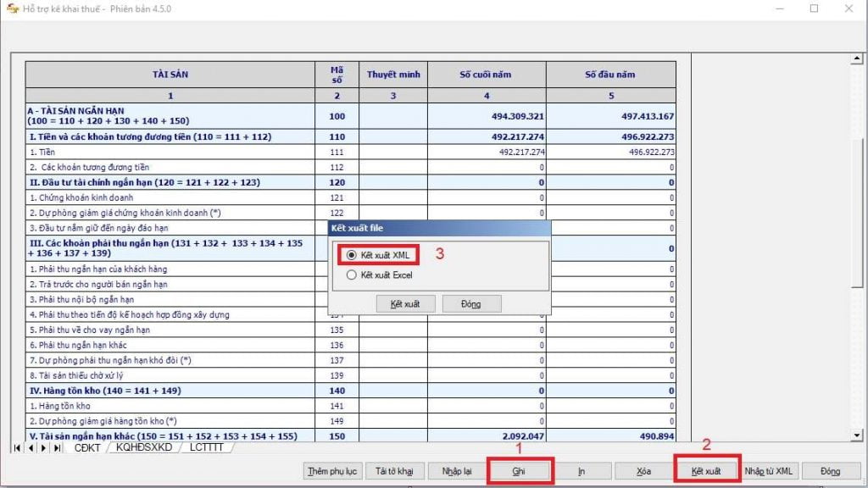Click the row '1. Tiền' label
This screenshot has width=868, height=488.
pyautogui.click(x=42, y=152)
